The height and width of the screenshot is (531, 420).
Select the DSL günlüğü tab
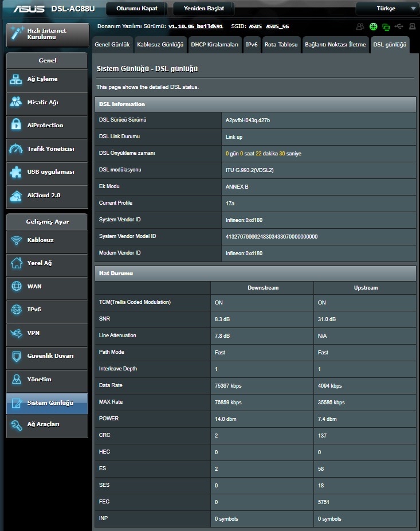point(390,45)
